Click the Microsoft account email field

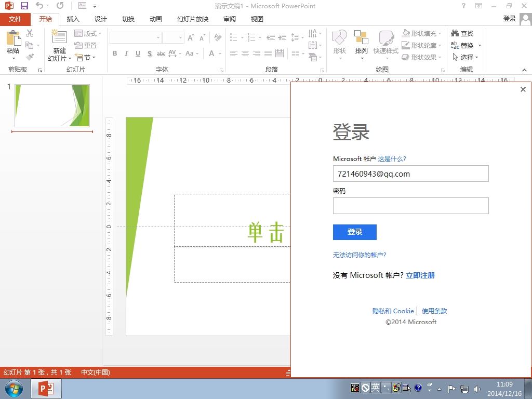pyautogui.click(x=410, y=174)
